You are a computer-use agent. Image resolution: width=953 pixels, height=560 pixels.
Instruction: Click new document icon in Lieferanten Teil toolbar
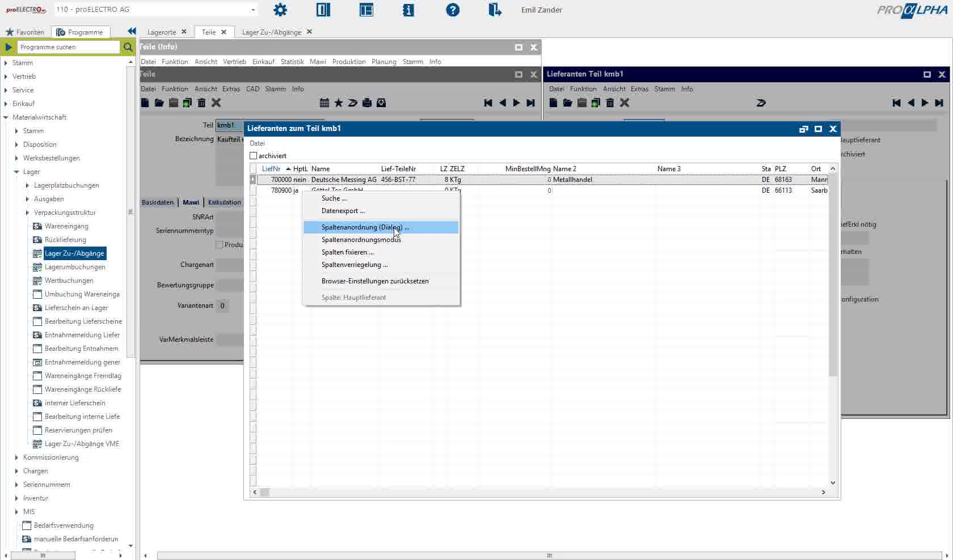click(x=554, y=103)
